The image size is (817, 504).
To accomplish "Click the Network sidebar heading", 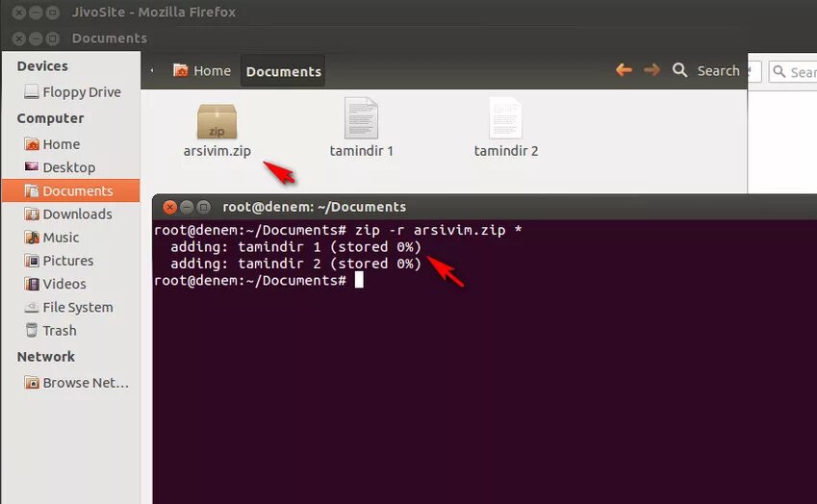I will [46, 357].
